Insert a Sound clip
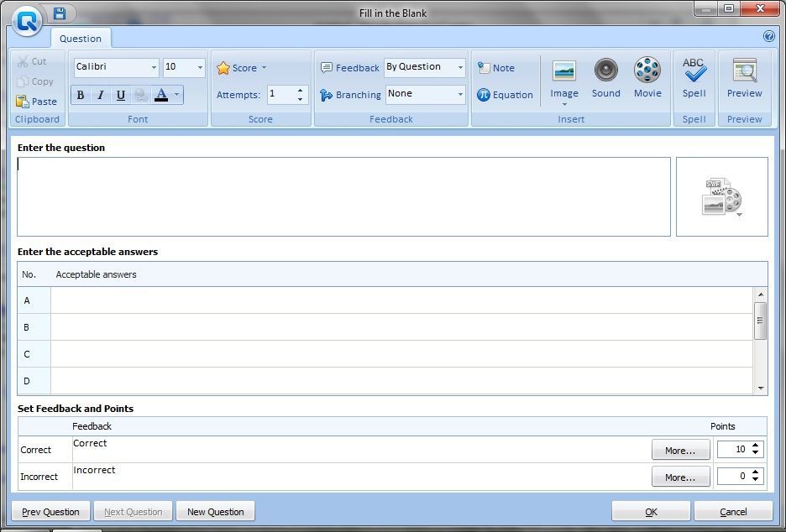Screen dimensions: 786x532 click(605, 80)
